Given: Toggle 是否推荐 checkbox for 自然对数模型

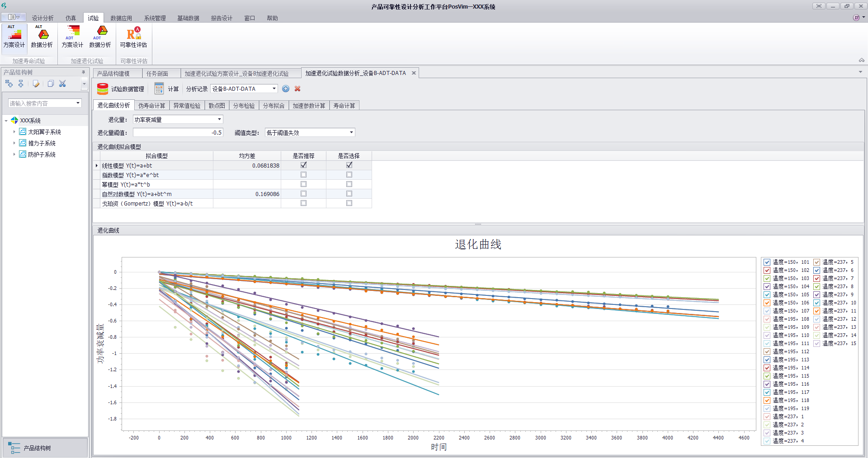Looking at the screenshot, I should pyautogui.click(x=303, y=194).
